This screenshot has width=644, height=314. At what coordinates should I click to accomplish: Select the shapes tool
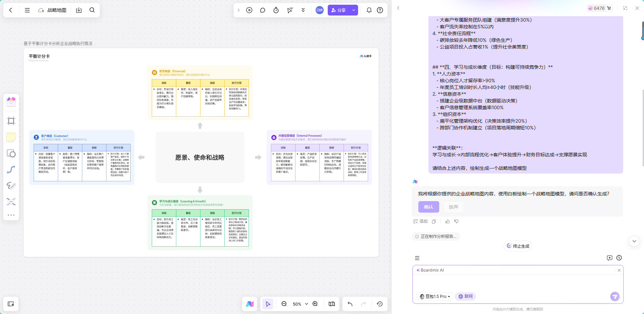pyautogui.click(x=11, y=153)
